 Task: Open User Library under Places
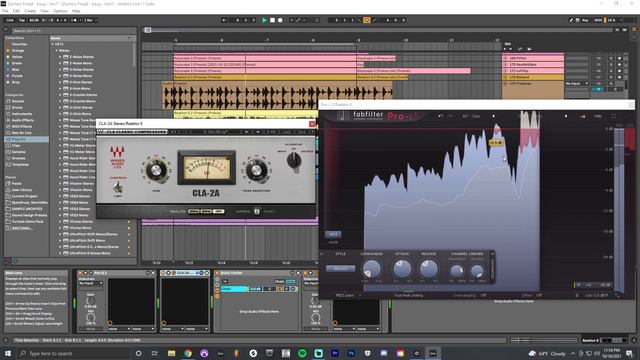click(x=22, y=190)
